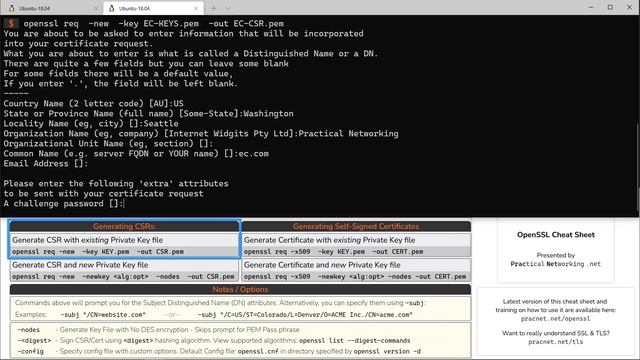Click the '-config' option label
The image size is (640, 360).
(30, 351)
